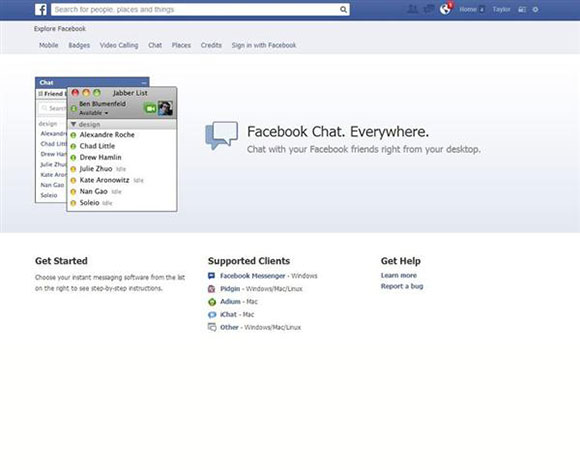Screen dimensions: 580x470
Task: Click the Facebook Chat. Everywhere. headline
Action: click(x=338, y=132)
